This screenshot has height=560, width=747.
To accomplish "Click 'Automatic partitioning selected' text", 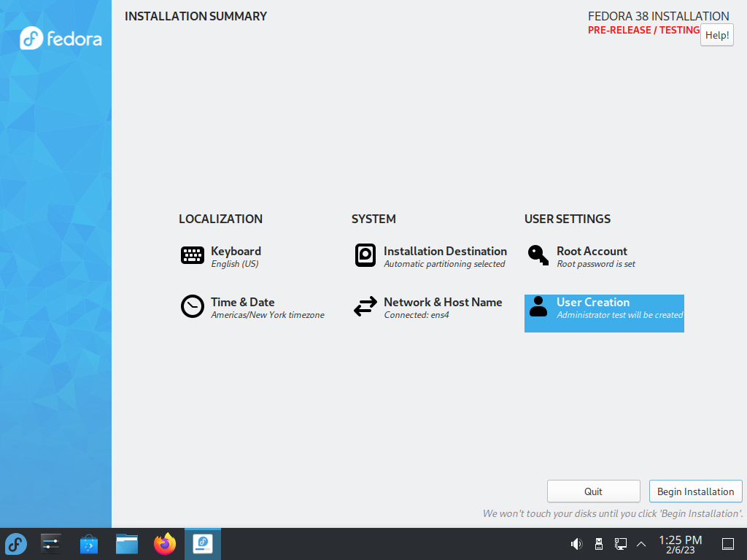I will pos(444,264).
